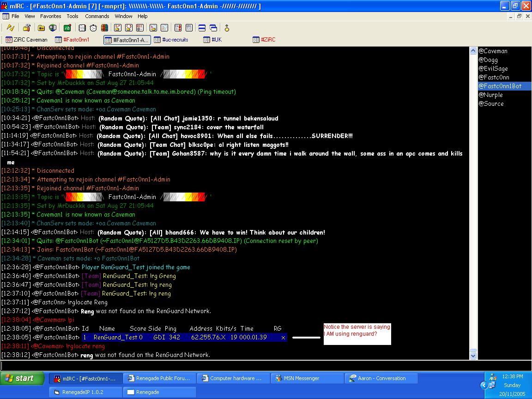
Task: Click the Timer stopwatch icon
Action: pos(93,28)
